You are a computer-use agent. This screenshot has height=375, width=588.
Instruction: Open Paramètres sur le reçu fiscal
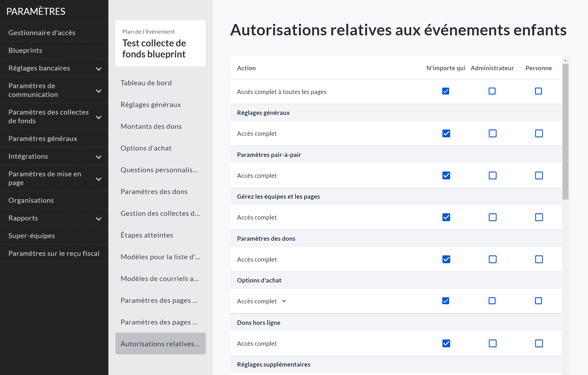[54, 253]
